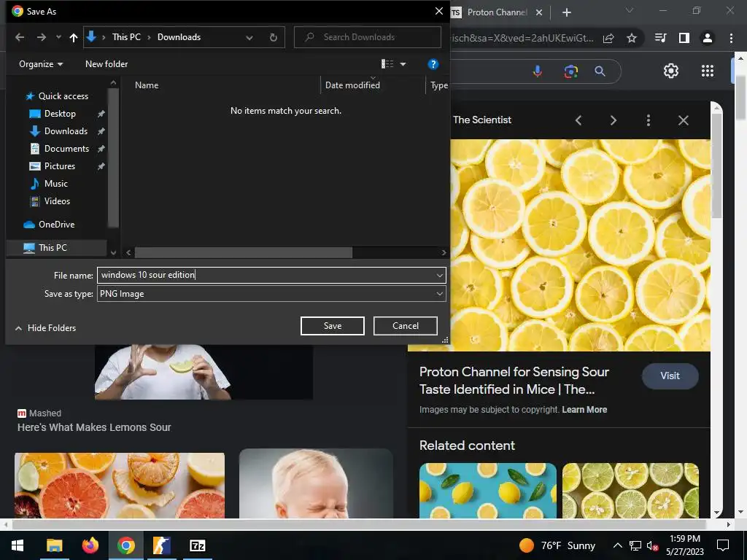This screenshot has height=560, width=747.
Task: Search by voice using microphone icon
Action: [538, 71]
